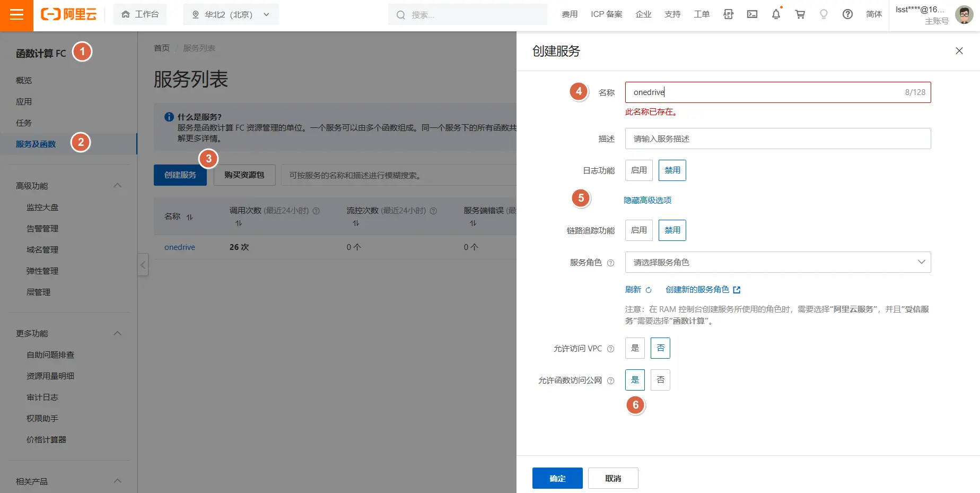Click 首页 breadcrumb
The image size is (980, 493).
click(x=162, y=48)
